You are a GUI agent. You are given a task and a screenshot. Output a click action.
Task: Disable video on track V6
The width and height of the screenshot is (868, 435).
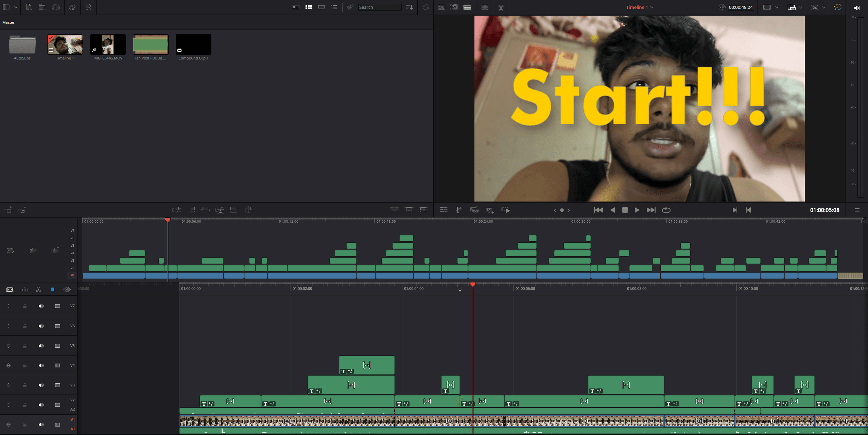(58, 326)
